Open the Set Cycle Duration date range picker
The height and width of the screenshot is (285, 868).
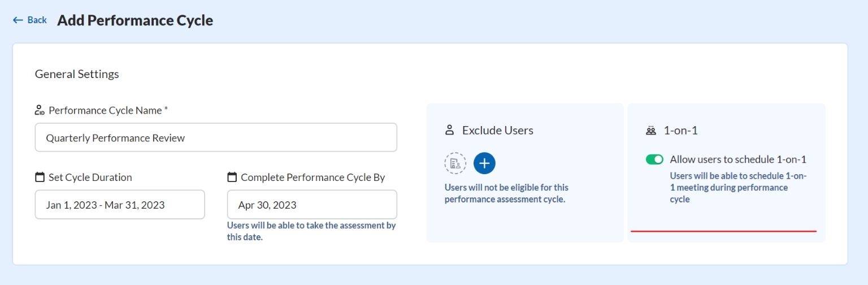(x=120, y=205)
